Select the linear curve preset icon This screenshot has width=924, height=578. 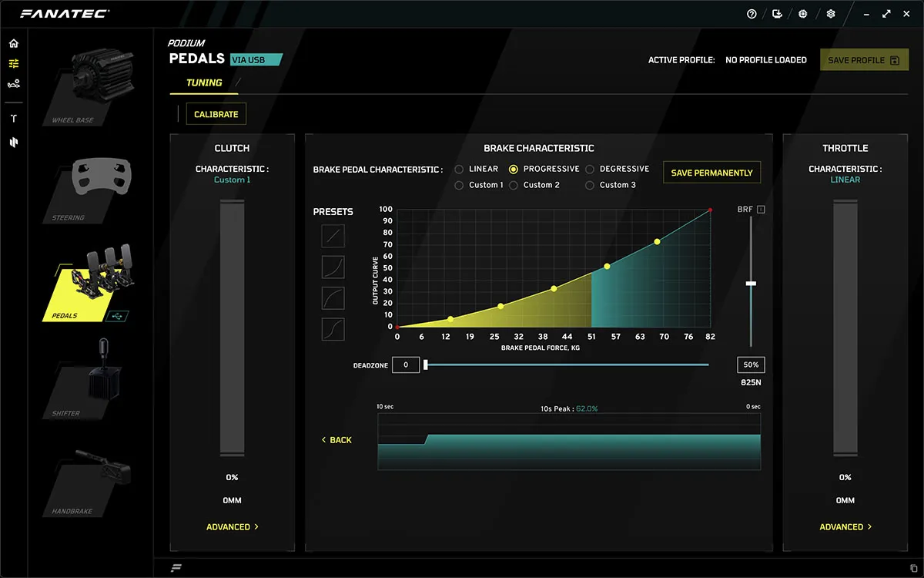[x=333, y=236]
